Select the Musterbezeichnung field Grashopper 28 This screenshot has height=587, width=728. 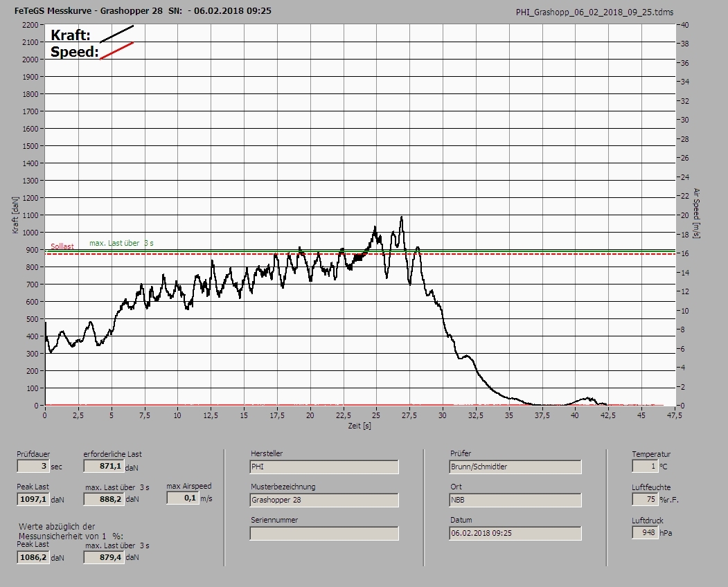324,500
